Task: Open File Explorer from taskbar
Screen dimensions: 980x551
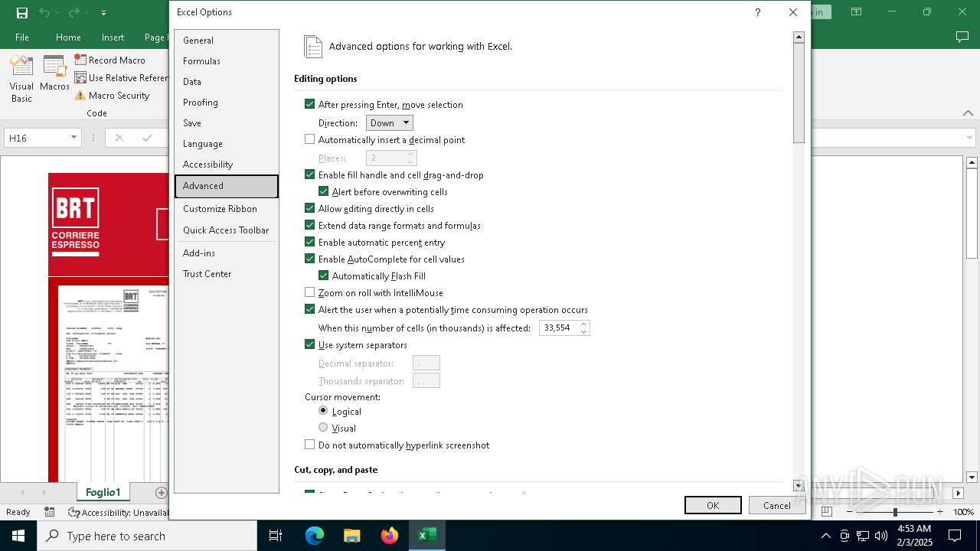Action: point(352,536)
